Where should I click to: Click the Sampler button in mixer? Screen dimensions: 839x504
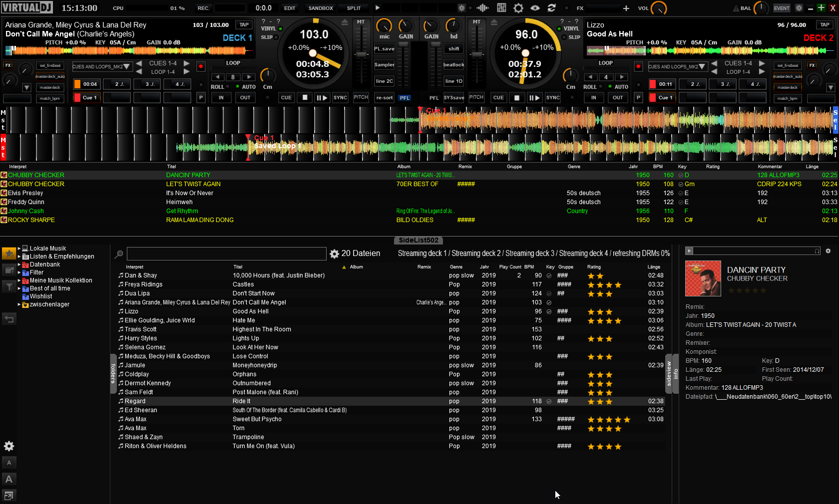pyautogui.click(x=384, y=65)
